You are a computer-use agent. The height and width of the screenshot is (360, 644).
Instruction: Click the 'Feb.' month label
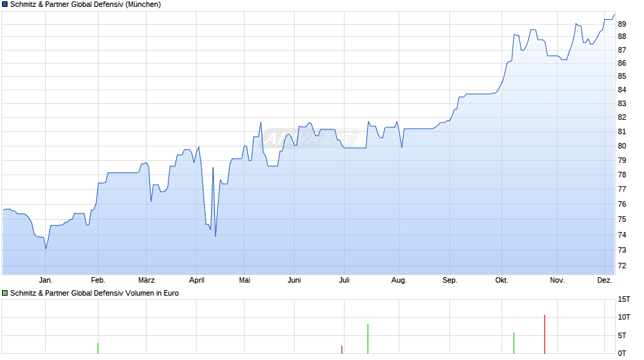pyautogui.click(x=98, y=281)
